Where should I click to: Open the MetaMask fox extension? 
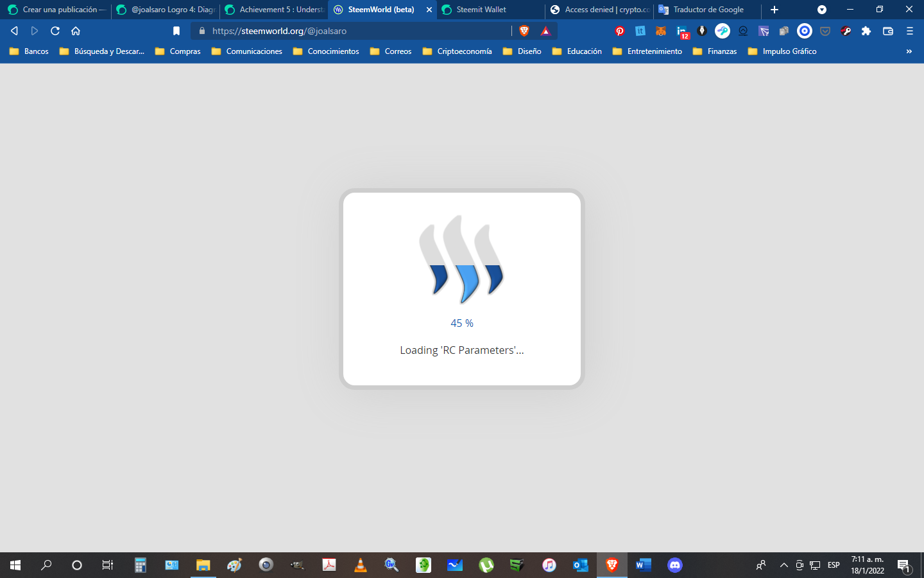[661, 31]
